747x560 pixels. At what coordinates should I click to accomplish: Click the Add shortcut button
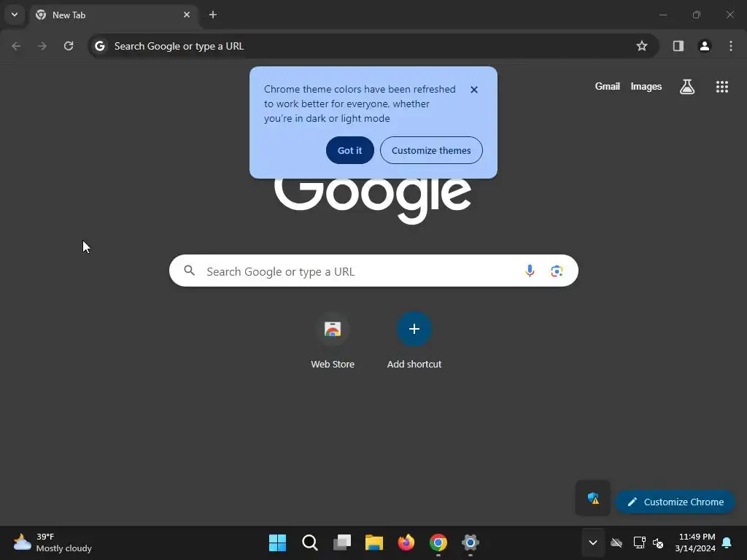pyautogui.click(x=414, y=341)
